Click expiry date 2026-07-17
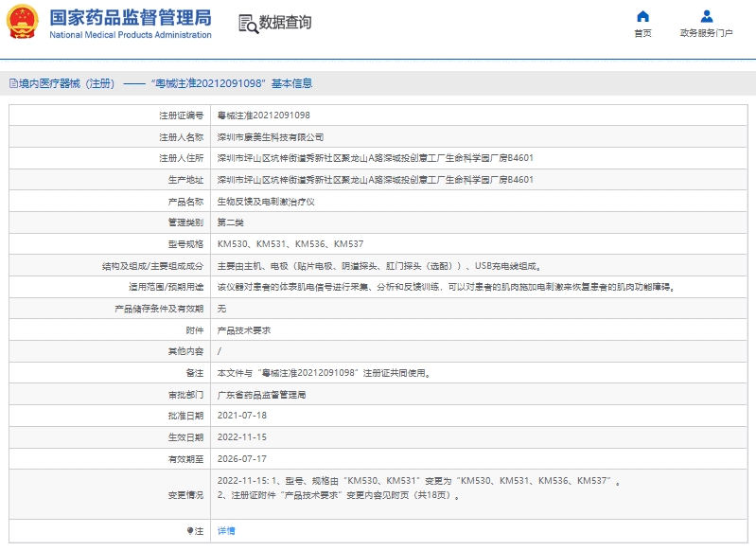Image resolution: width=756 pixels, height=551 pixels. tap(242, 459)
